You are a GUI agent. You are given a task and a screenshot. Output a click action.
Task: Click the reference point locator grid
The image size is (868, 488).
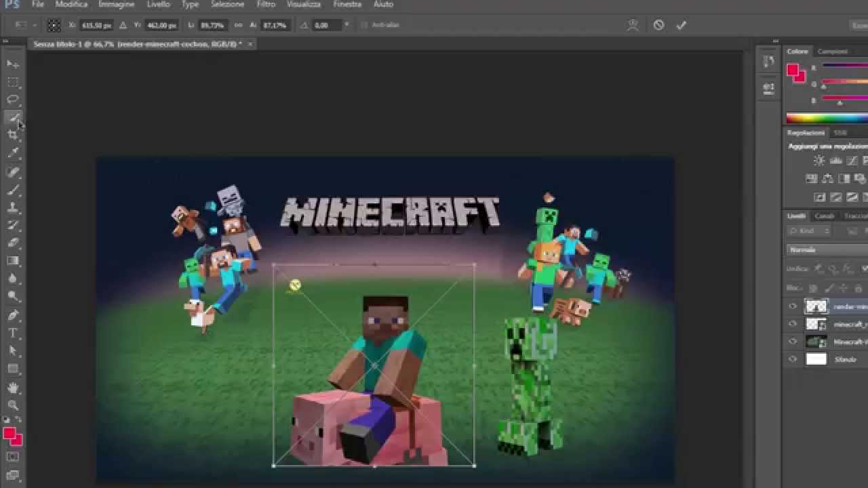(x=54, y=25)
